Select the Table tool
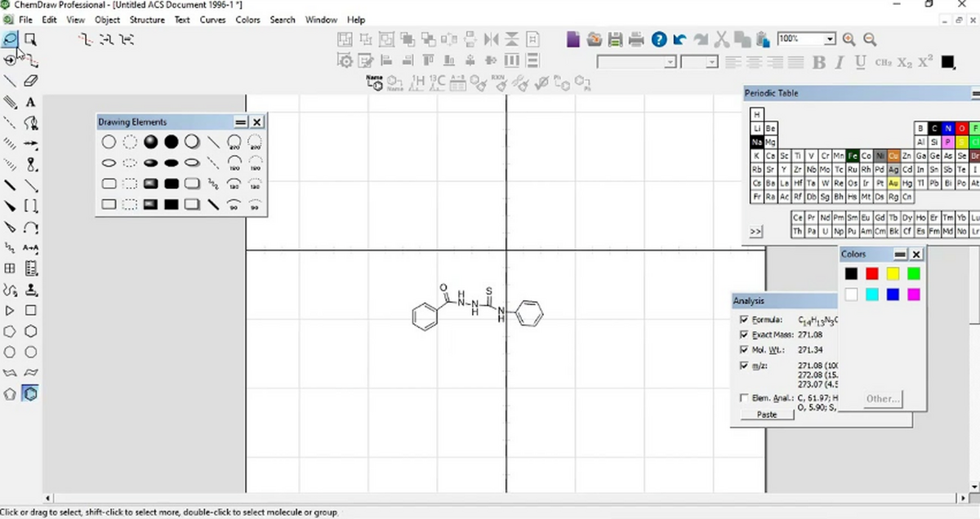980x519 pixels. click(10, 268)
